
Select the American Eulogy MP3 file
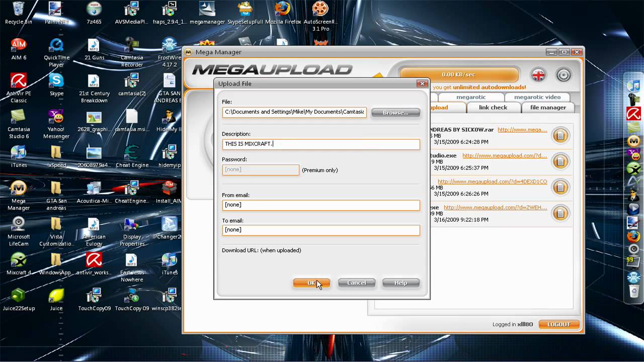(94, 231)
